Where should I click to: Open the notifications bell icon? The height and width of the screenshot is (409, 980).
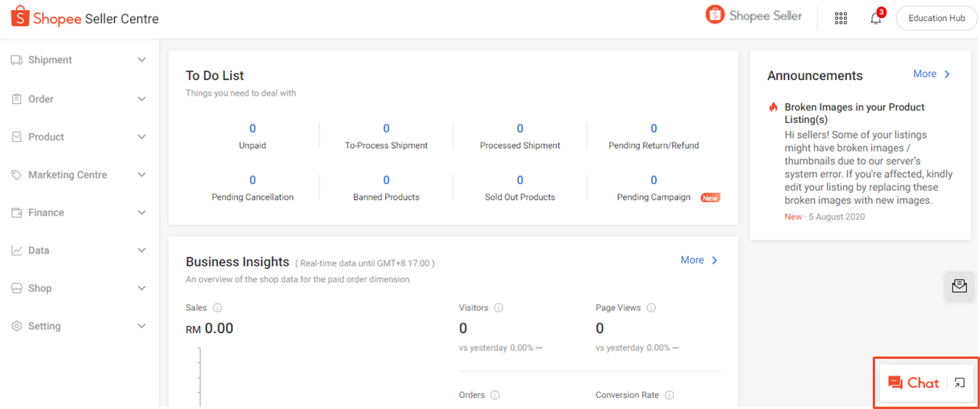[875, 18]
